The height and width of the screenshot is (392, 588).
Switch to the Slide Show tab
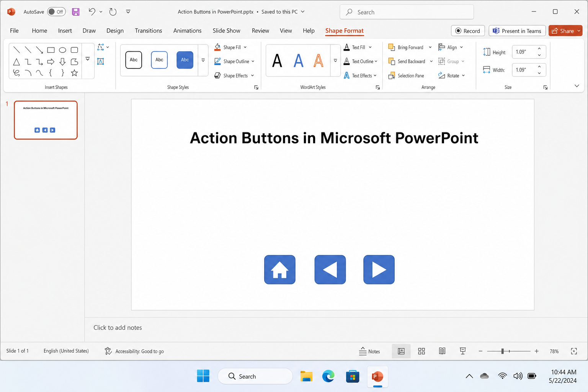coord(227,31)
